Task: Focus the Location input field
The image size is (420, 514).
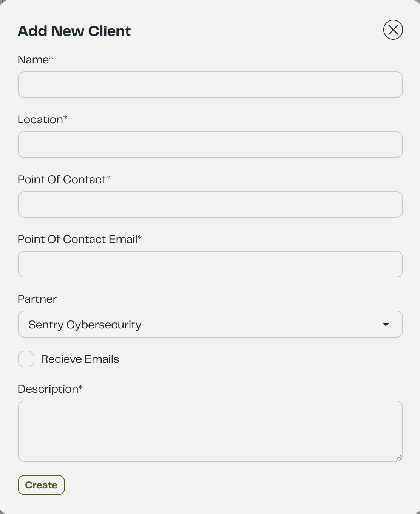Action: click(210, 144)
